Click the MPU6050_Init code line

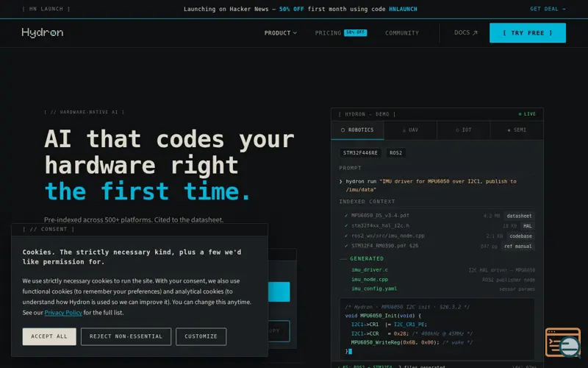coord(383,316)
